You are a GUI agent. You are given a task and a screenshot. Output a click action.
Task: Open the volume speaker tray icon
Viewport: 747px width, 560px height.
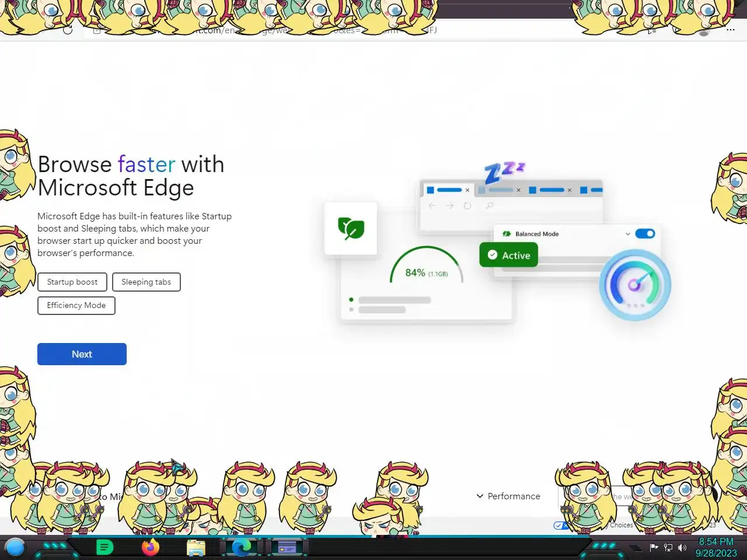(x=682, y=548)
